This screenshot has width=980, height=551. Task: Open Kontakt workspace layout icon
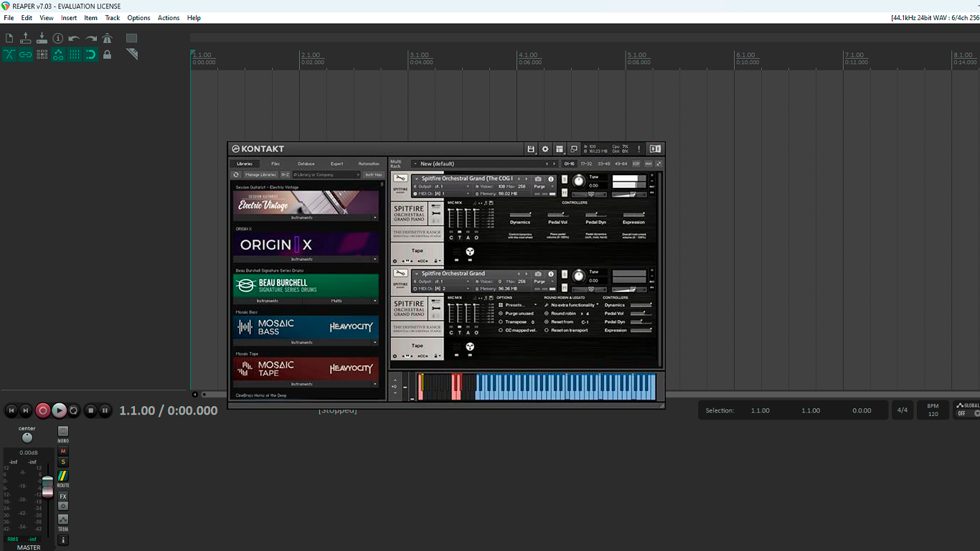coord(560,149)
